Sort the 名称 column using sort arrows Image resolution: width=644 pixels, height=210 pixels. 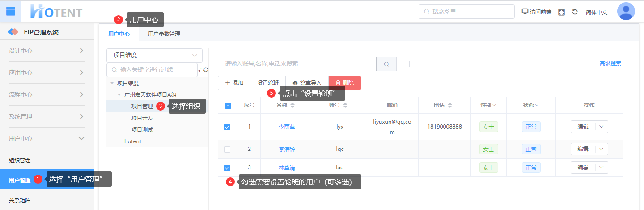coord(292,105)
